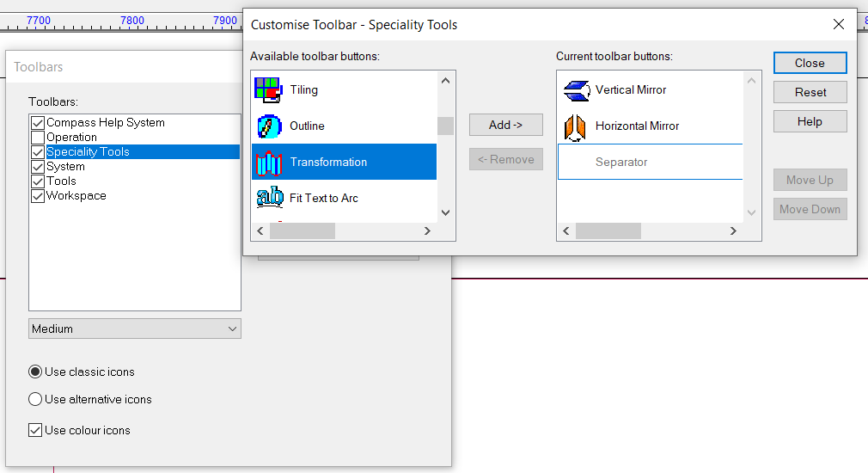Click the Move Down button
The image size is (868, 473).
coord(810,209)
